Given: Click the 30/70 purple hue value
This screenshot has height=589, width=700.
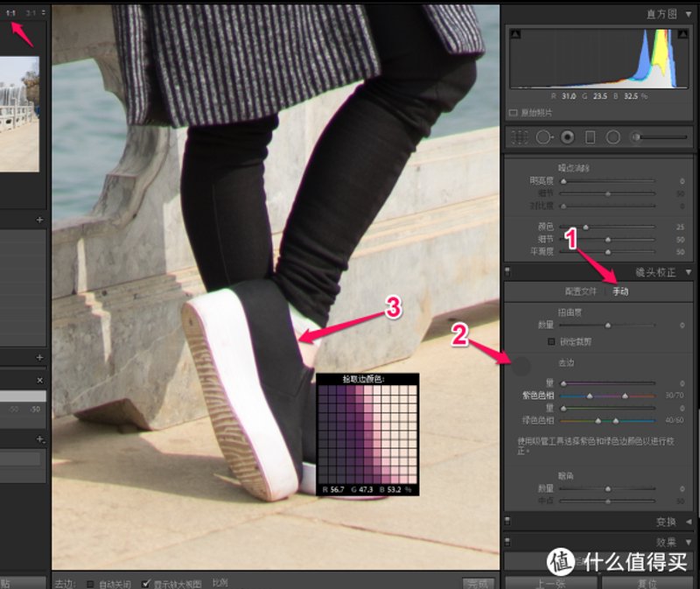Looking at the screenshot, I should 675,396.
